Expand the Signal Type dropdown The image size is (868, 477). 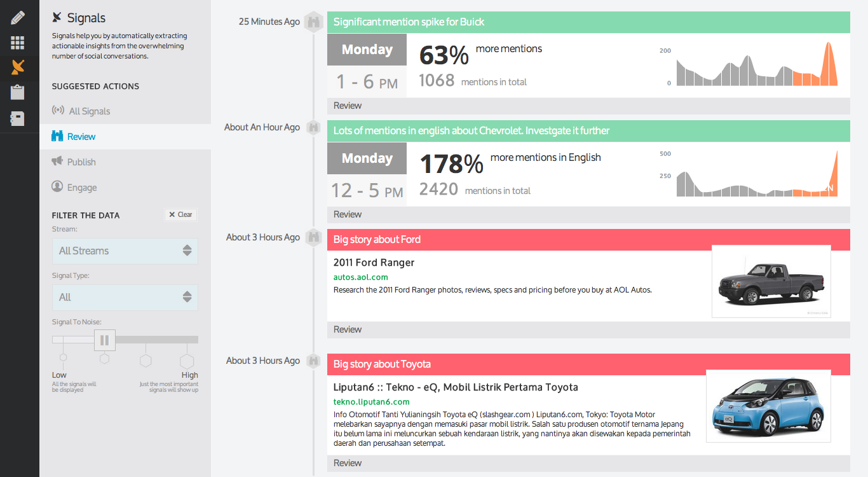coord(125,298)
